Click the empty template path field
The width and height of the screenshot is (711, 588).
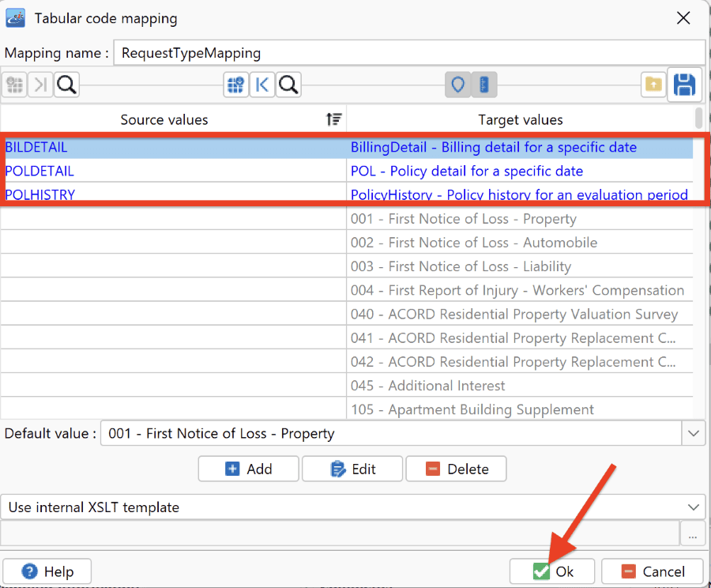coord(340,533)
